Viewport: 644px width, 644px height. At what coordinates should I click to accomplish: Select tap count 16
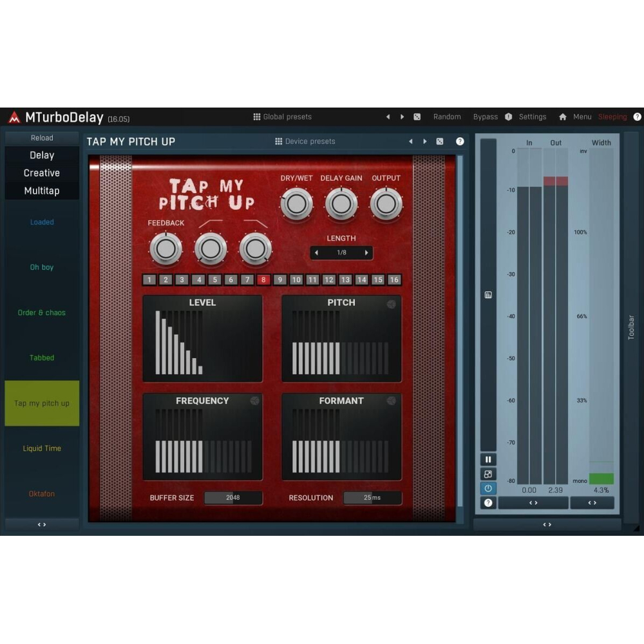coord(394,279)
